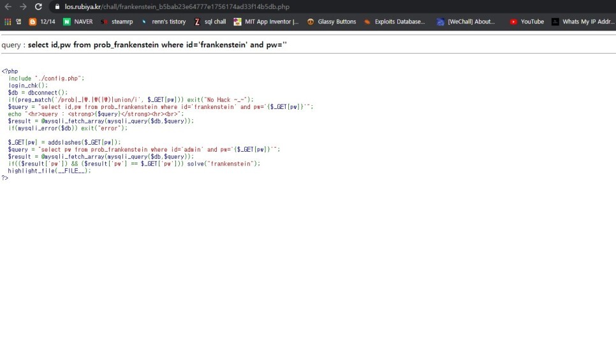Click the include "./config.php" line
This screenshot has width=616, height=364.
(47, 78)
